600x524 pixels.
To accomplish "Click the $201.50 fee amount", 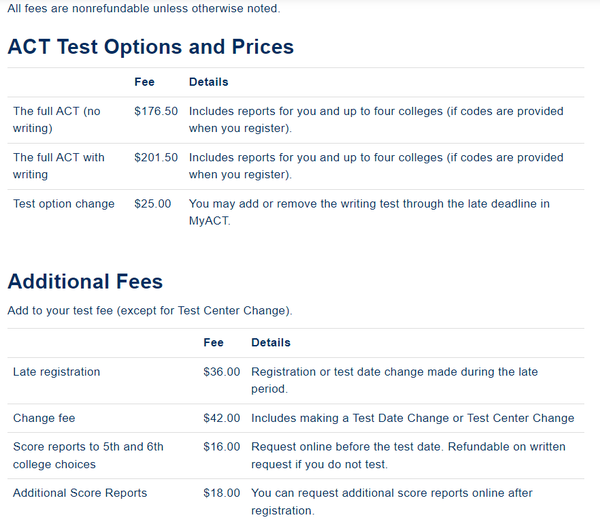I will [x=156, y=157].
